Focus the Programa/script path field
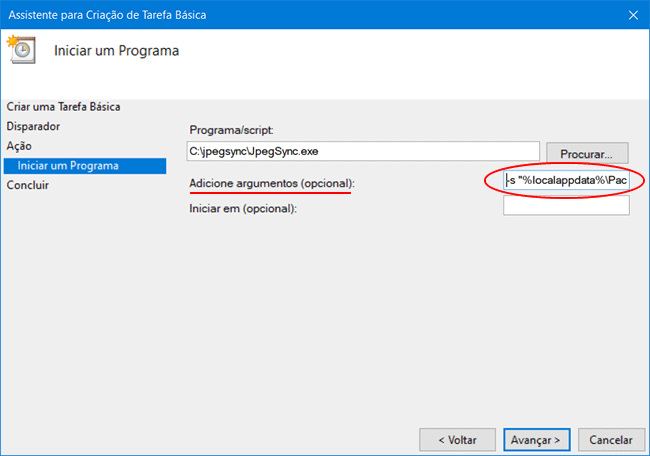The image size is (650, 456). pyautogui.click(x=364, y=152)
